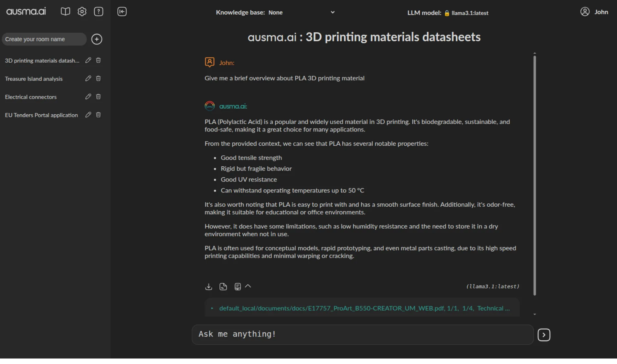Viewport: 617px width, 364px height.
Task: Rename the Treasure Island analysis room
Action: pyautogui.click(x=88, y=78)
